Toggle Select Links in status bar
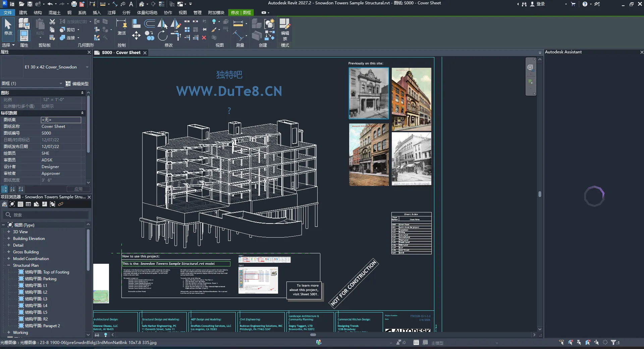Image resolution: width=644 pixels, height=349 pixels. coord(561,342)
